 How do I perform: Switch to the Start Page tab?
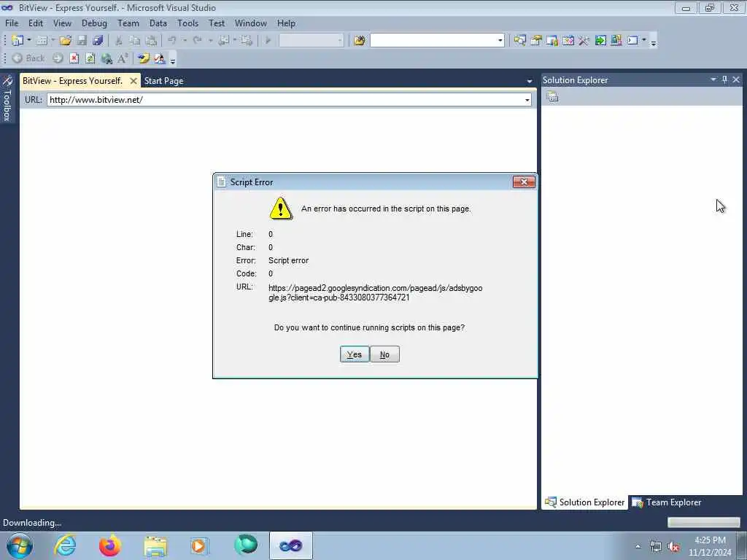click(x=164, y=81)
